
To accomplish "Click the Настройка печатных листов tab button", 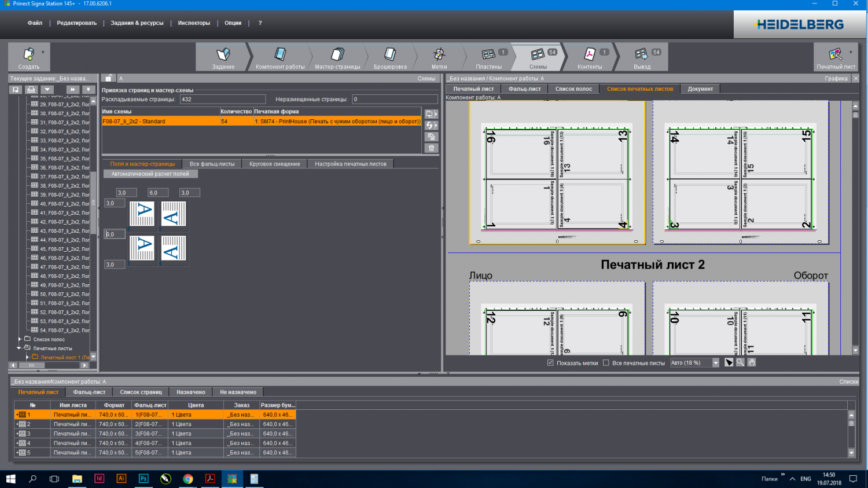I will pos(350,164).
